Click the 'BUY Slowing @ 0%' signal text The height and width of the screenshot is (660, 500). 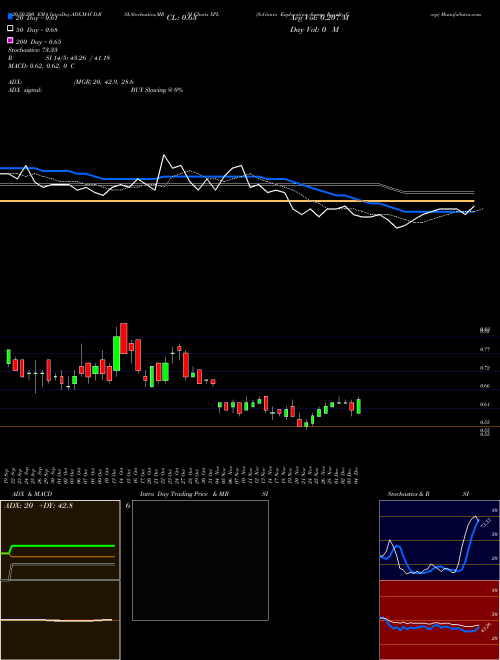pyautogui.click(x=157, y=90)
